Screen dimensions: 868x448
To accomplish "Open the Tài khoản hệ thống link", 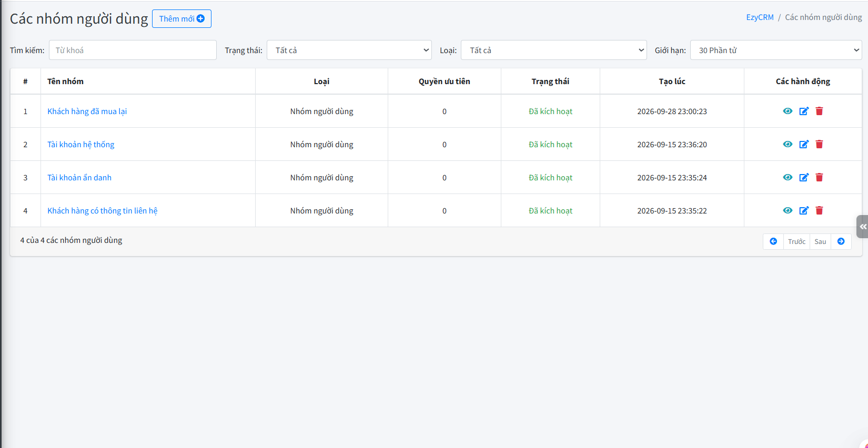I will [80, 144].
